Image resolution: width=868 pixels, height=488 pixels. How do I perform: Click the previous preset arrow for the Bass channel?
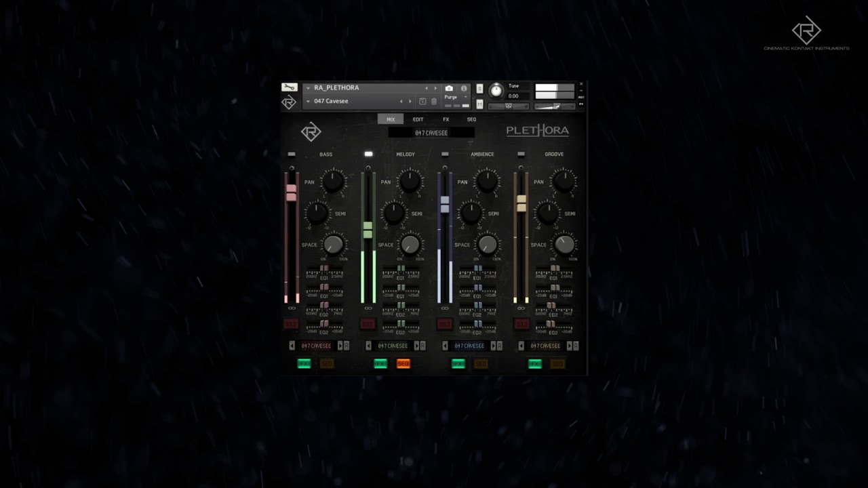click(x=293, y=346)
